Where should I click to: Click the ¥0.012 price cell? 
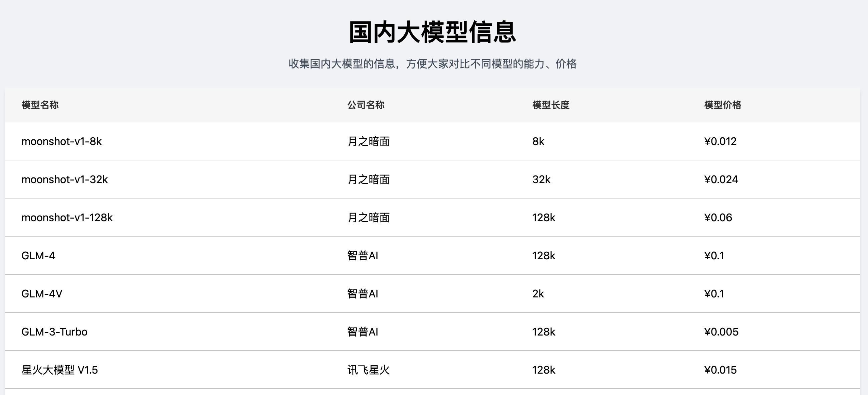[720, 141]
